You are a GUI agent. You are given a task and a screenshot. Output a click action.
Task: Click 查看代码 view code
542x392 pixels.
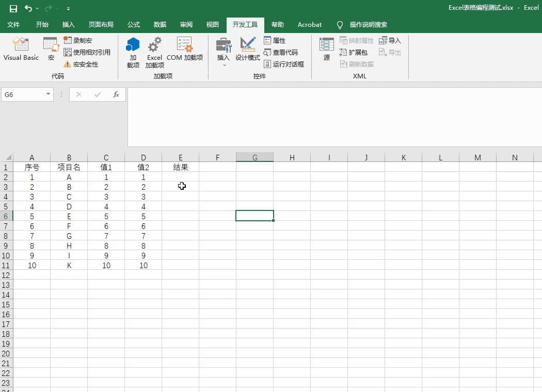tap(281, 52)
